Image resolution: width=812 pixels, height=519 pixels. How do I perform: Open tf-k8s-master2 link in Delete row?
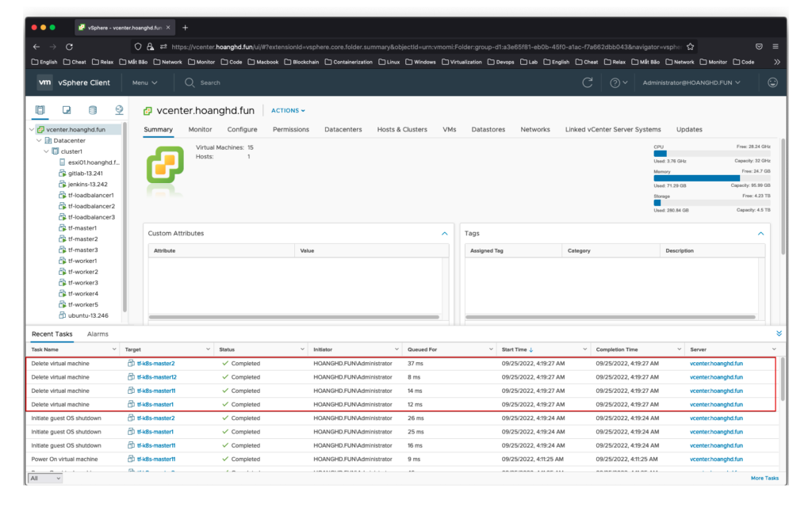155,364
